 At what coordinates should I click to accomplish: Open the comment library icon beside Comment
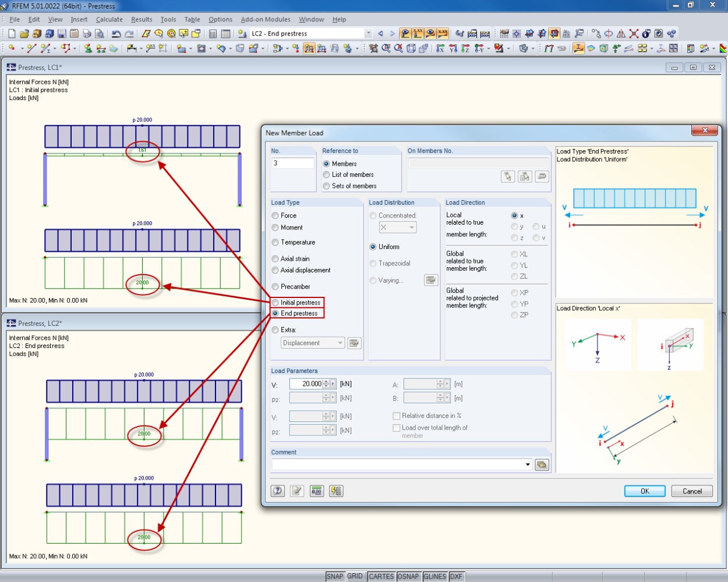point(542,464)
